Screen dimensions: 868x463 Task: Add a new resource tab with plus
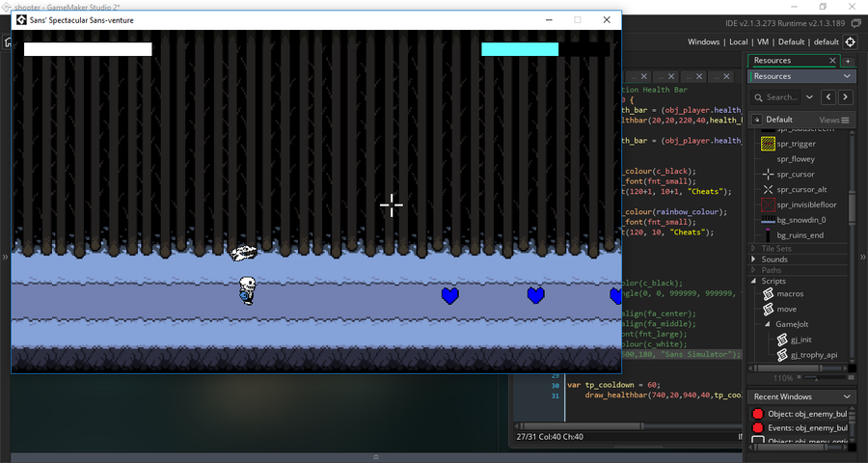[x=848, y=61]
